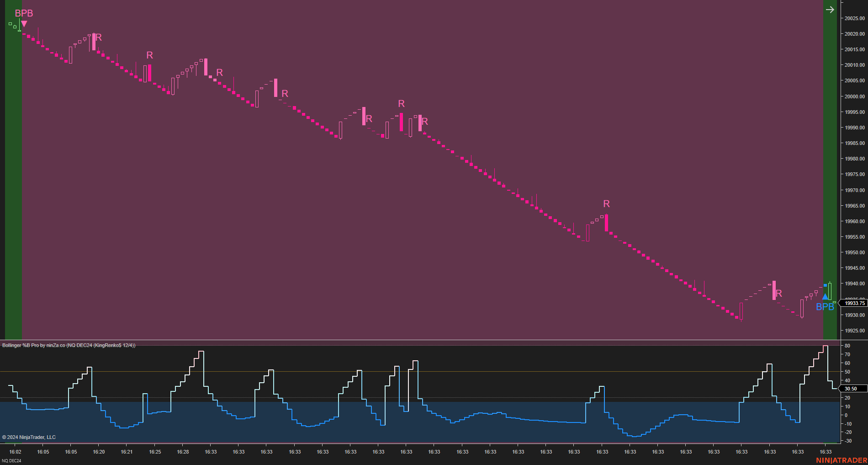Click the 20025.00 price axis label
Image resolution: width=868 pixels, height=465 pixels.
(x=854, y=18)
